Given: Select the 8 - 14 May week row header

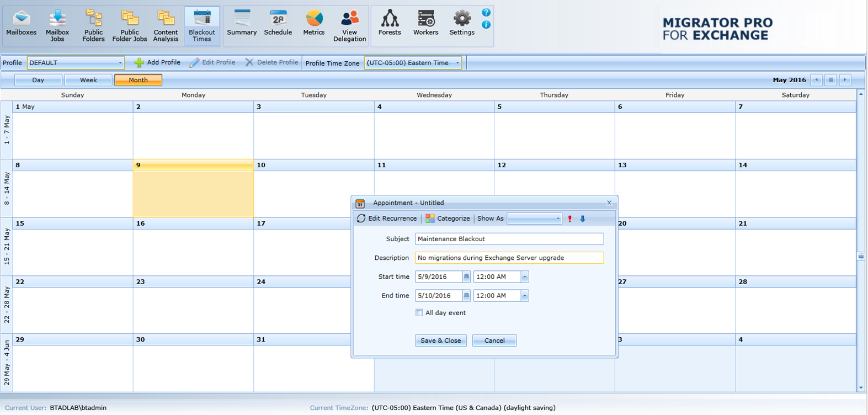Looking at the screenshot, I should (x=7, y=188).
